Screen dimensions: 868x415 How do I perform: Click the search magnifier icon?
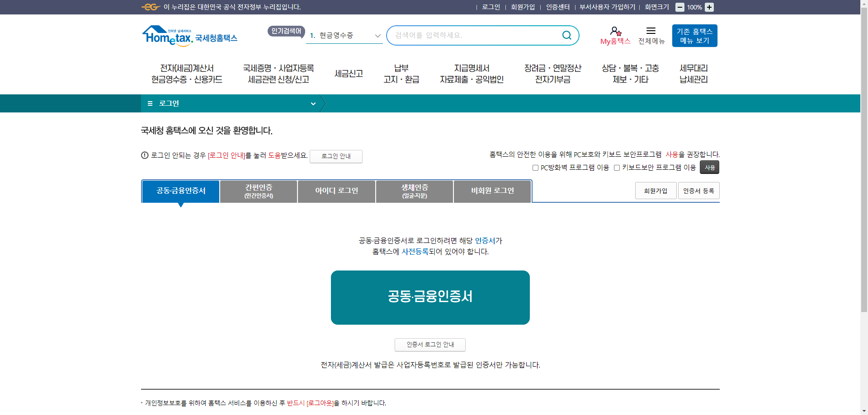pos(566,35)
